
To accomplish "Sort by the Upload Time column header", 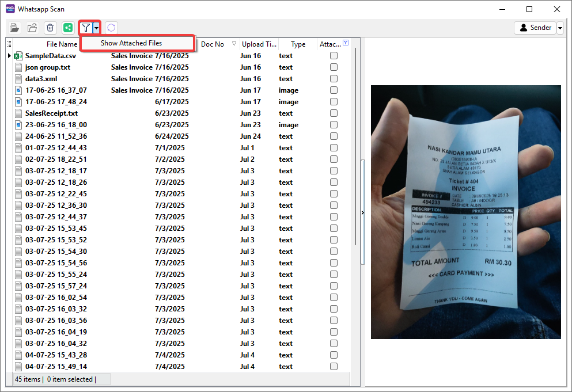I will pos(259,44).
